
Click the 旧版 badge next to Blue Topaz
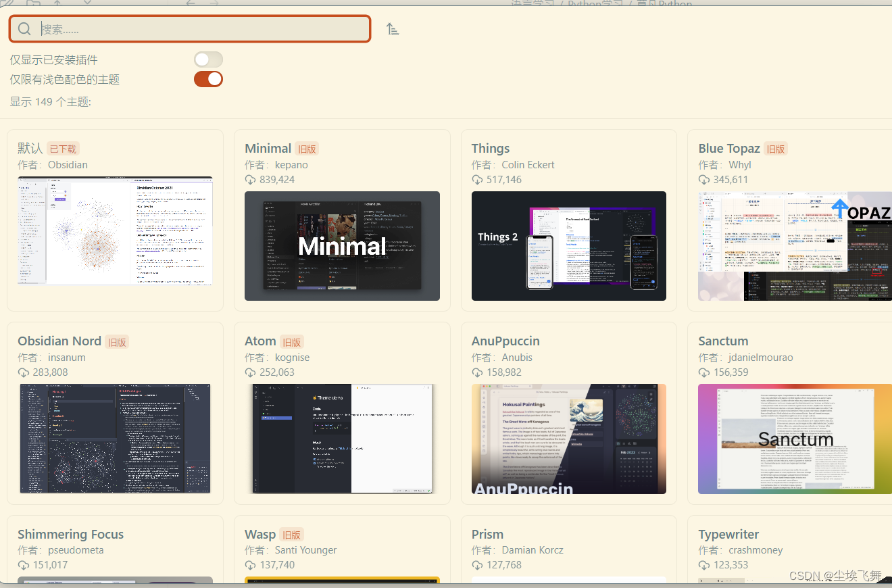(775, 149)
